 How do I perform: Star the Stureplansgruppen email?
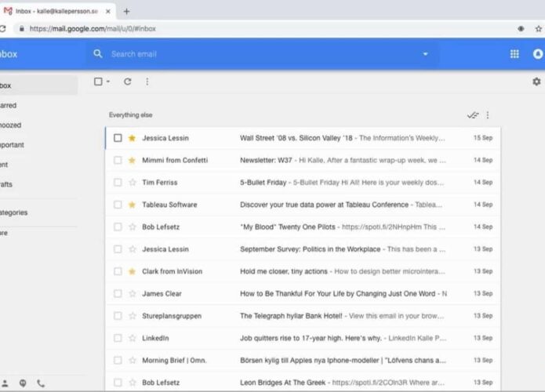pyautogui.click(x=132, y=316)
